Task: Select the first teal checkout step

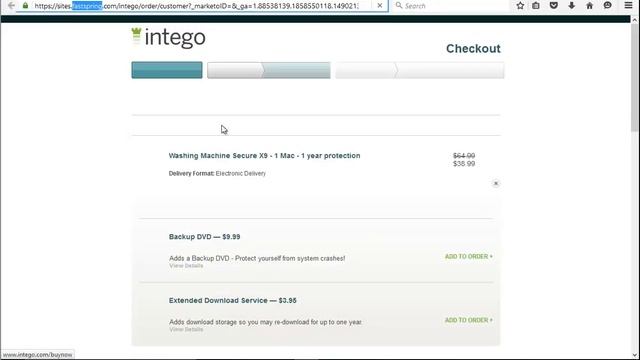Action: pyautogui.click(x=167, y=70)
